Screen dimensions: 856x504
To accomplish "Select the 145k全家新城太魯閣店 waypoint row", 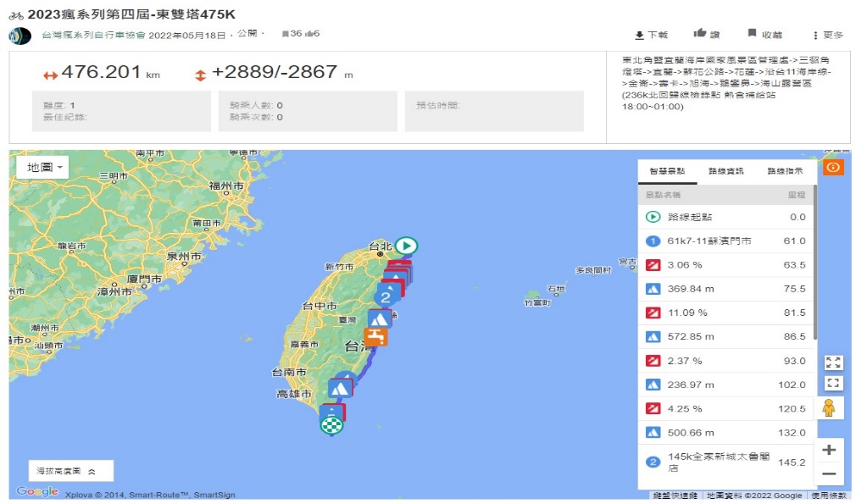I will [726, 462].
